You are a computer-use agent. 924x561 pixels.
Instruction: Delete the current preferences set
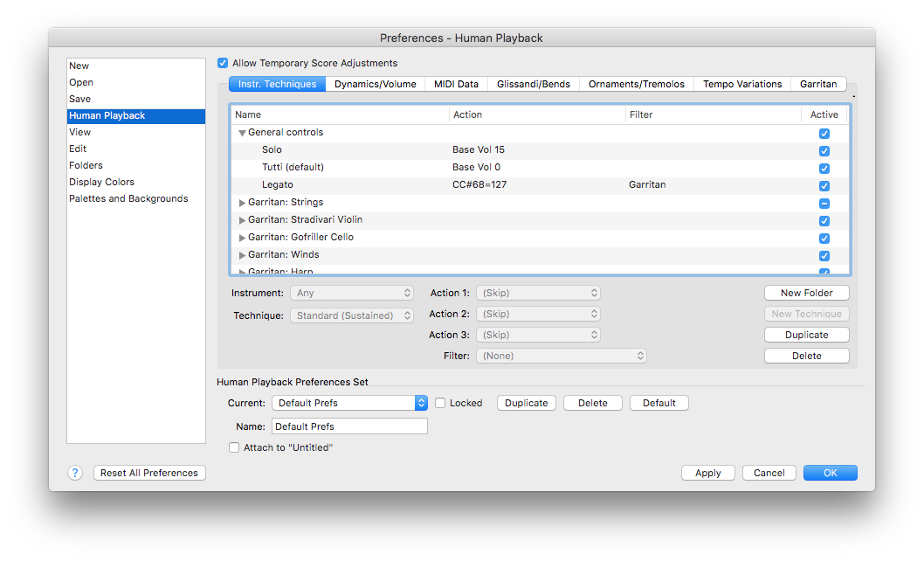click(x=593, y=403)
